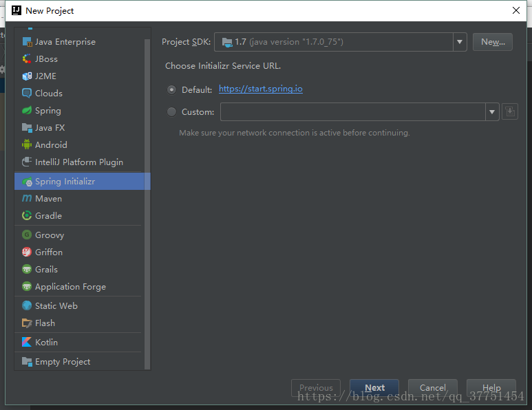
Task: Select Spring in the project list
Action: 79,111
